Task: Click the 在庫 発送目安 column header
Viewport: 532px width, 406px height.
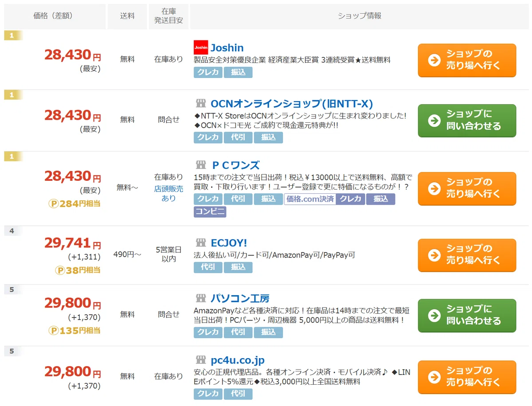Action: [x=168, y=16]
